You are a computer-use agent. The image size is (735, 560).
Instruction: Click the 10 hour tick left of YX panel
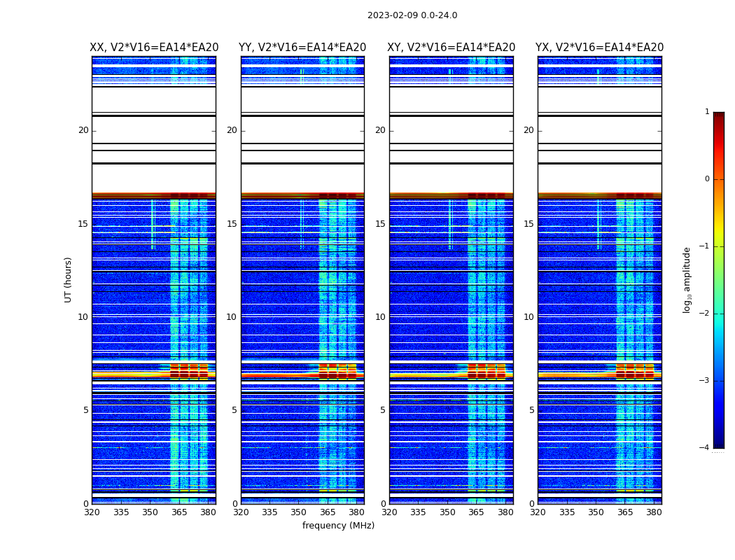pos(528,317)
